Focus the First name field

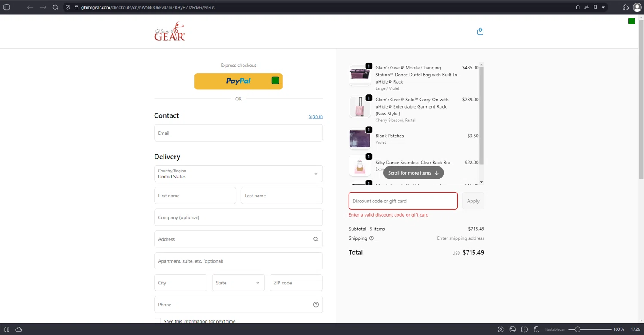click(195, 196)
